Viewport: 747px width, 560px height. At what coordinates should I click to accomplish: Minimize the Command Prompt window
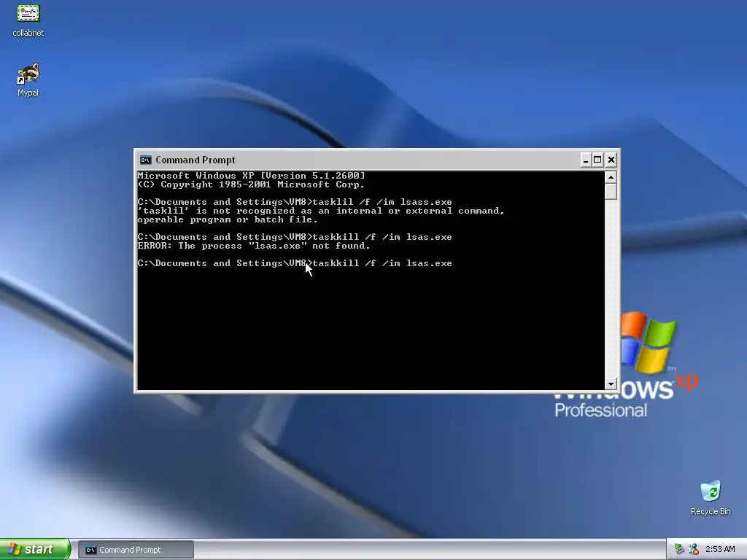point(586,160)
